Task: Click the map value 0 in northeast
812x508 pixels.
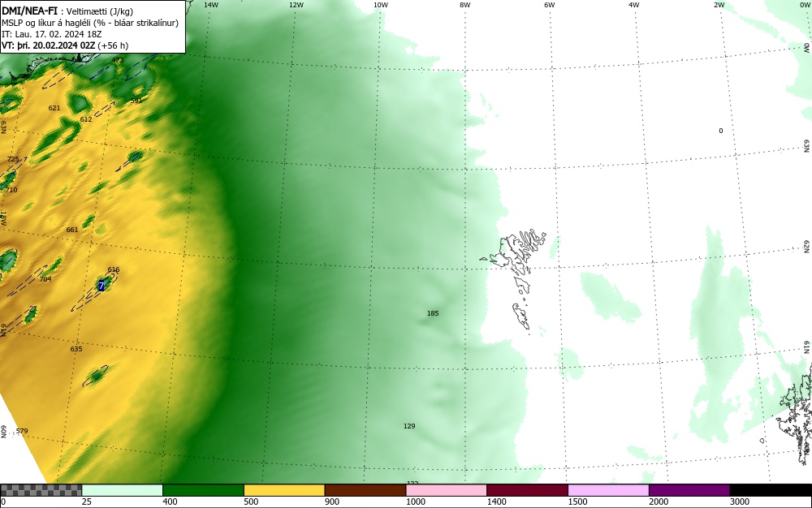Action: 721,131
